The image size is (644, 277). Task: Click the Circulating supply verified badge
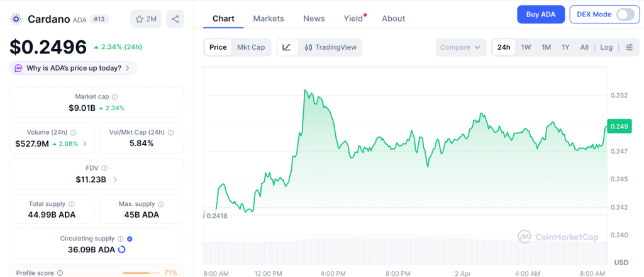coord(130,239)
